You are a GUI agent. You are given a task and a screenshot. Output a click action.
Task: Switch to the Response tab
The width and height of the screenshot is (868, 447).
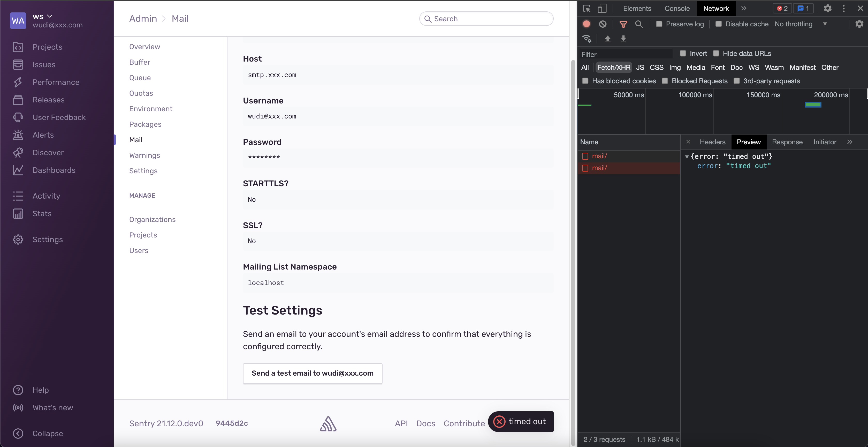787,142
